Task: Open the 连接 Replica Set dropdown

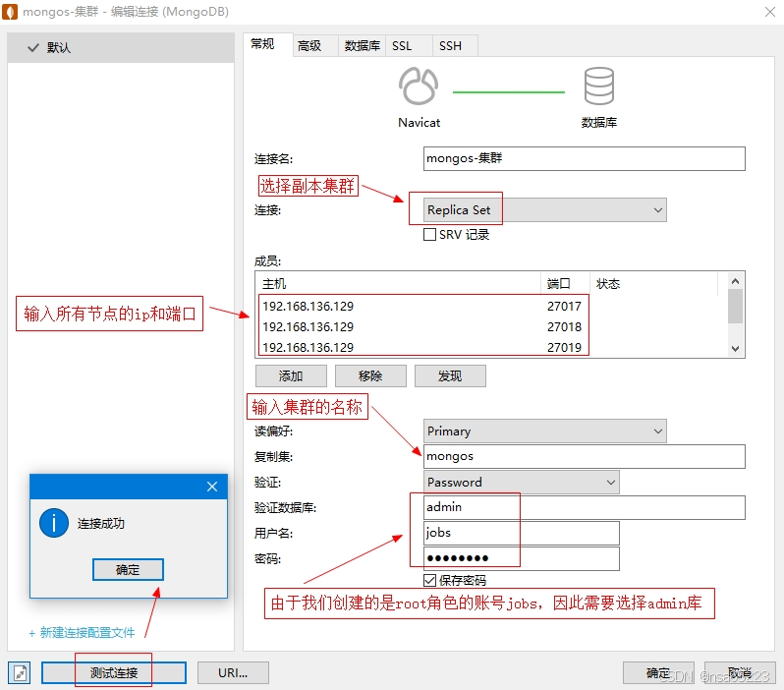Action: (544, 210)
